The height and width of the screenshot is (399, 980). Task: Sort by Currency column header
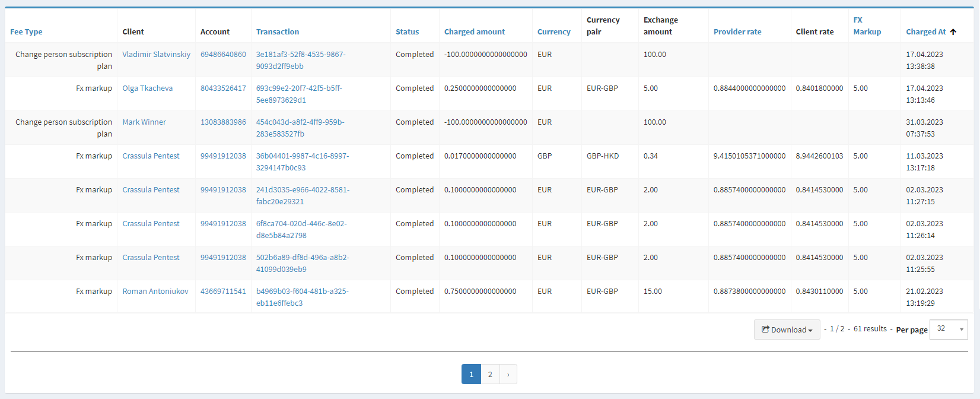click(x=553, y=32)
